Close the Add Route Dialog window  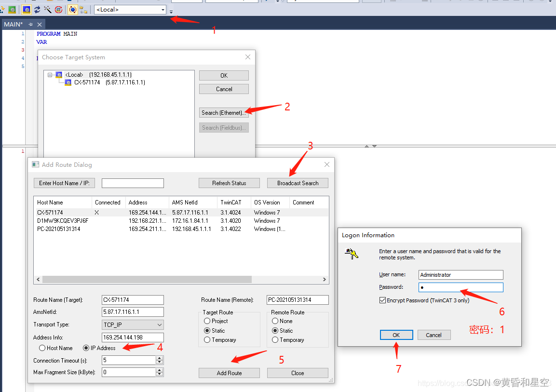pos(327,164)
